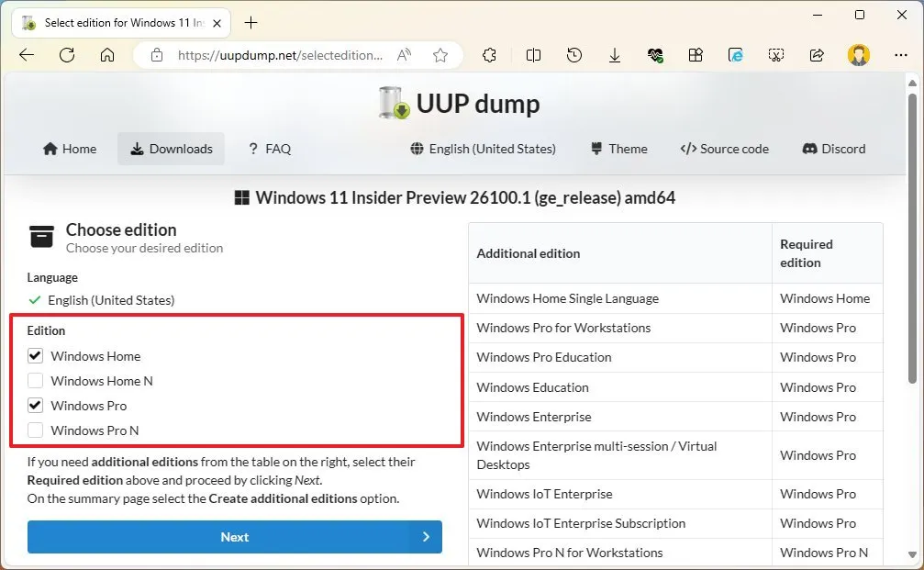
Task: Open Copilot from the browser toolbar
Action: 736,55
